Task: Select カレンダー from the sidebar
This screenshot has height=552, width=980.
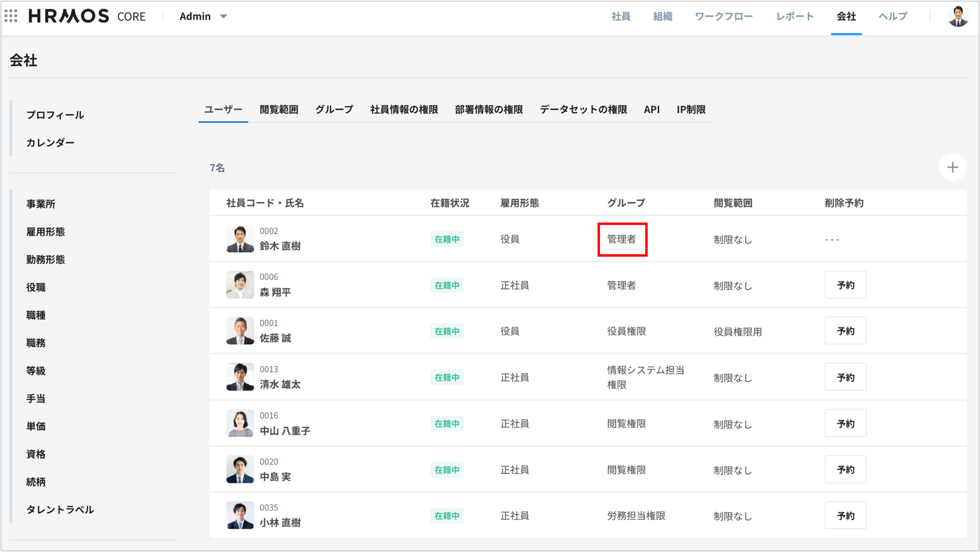Action: tap(50, 142)
